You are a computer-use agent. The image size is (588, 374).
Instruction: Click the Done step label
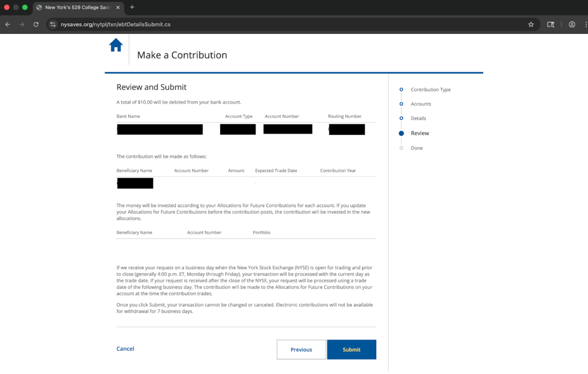pyautogui.click(x=417, y=148)
